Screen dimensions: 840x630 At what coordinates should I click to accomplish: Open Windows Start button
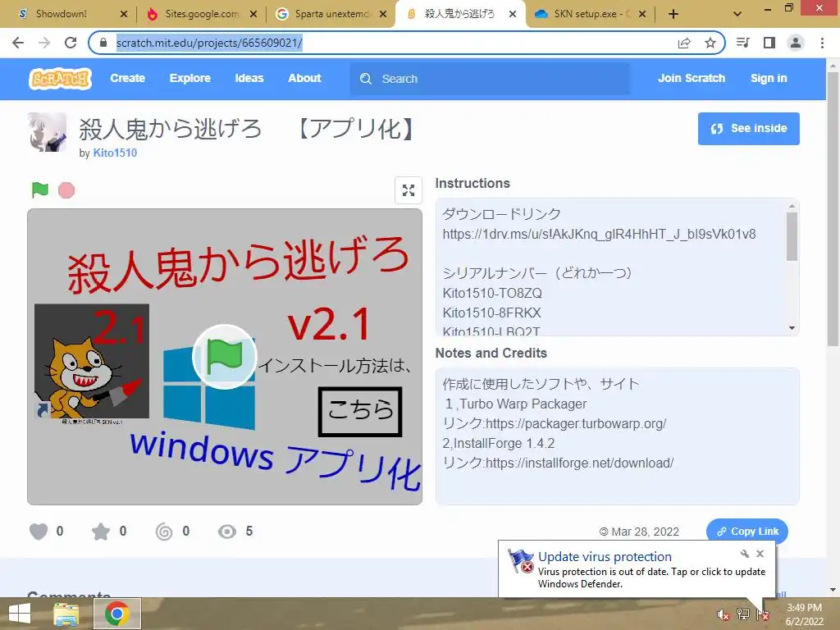coord(20,614)
